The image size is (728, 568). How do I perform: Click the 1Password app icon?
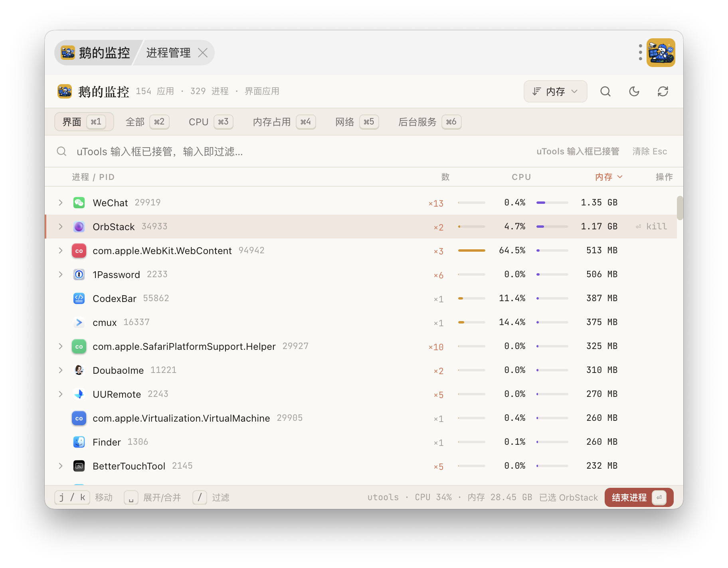point(79,274)
